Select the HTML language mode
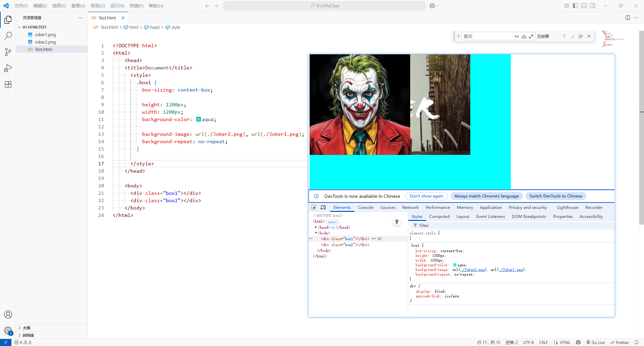The width and height of the screenshot is (644, 346). (565, 342)
